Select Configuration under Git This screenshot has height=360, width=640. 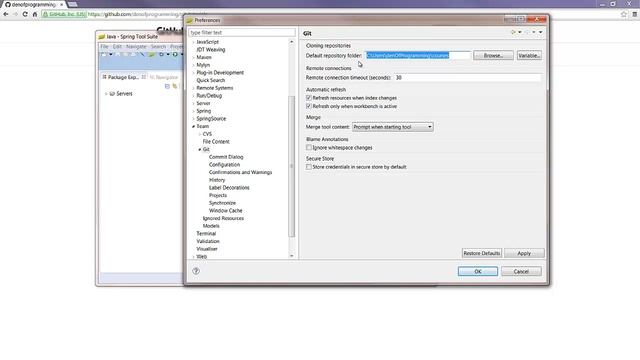[224, 165]
